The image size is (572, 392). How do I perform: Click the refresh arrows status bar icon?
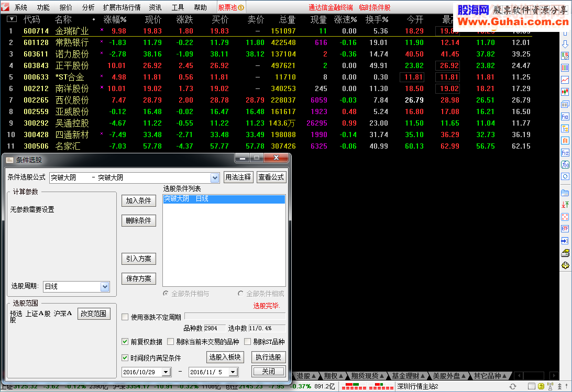pos(513,386)
